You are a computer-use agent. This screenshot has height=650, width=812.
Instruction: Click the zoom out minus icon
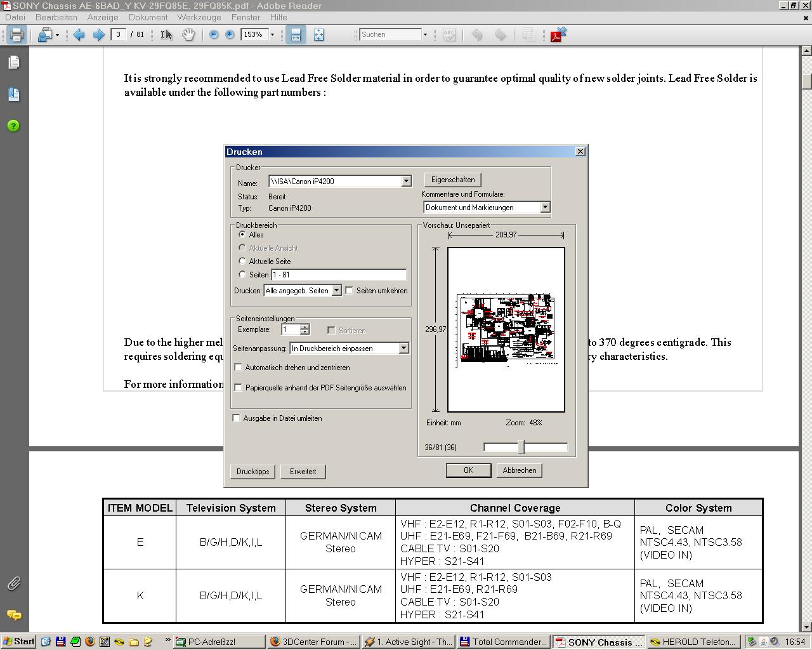tap(214, 35)
